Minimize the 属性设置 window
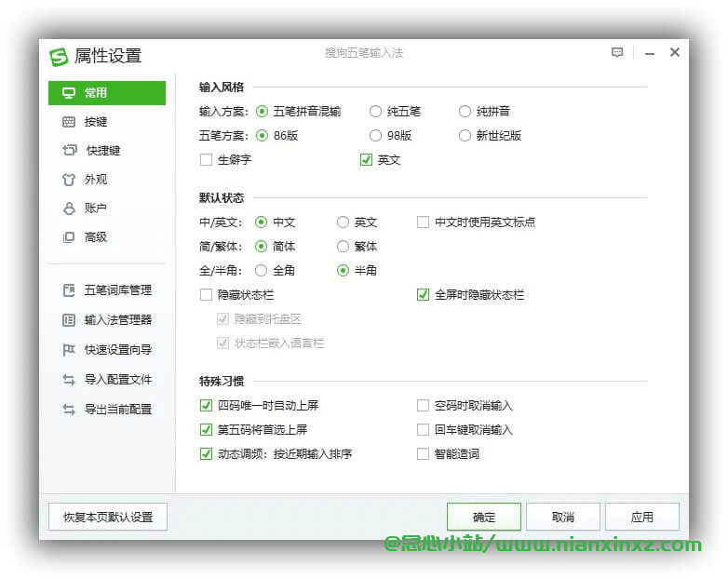Image resolution: width=728 pixels, height=579 pixels. 650,53
